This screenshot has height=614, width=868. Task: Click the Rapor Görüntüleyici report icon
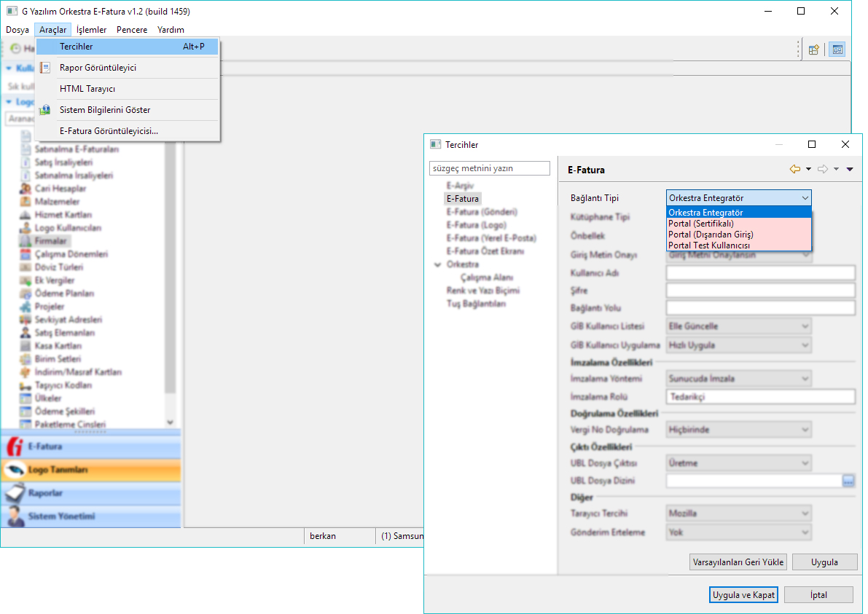(45, 68)
